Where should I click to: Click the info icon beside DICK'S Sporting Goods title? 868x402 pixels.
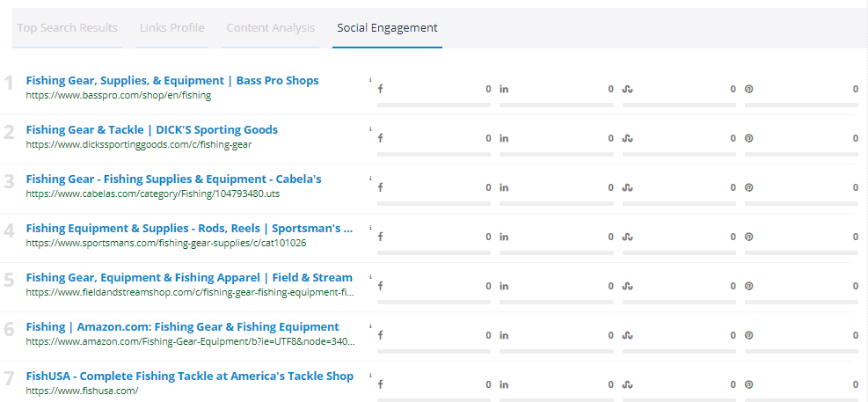pyautogui.click(x=370, y=129)
